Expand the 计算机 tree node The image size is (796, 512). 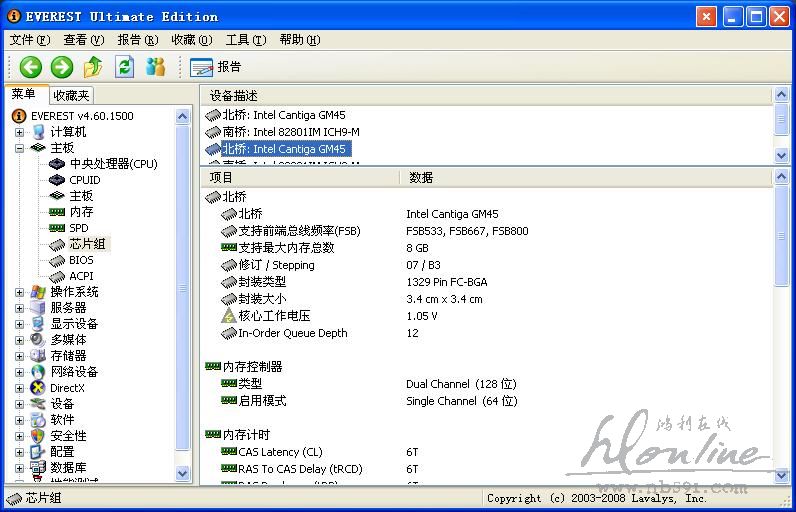(19, 132)
